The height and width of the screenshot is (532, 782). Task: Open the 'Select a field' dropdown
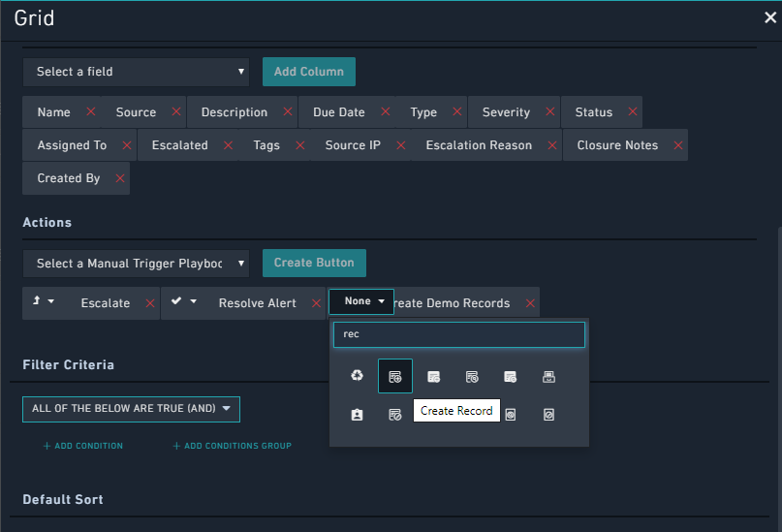click(136, 72)
